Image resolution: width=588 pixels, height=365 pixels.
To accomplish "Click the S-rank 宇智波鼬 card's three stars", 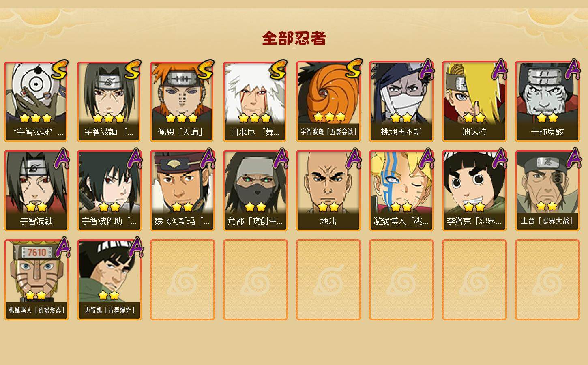I will (108, 118).
